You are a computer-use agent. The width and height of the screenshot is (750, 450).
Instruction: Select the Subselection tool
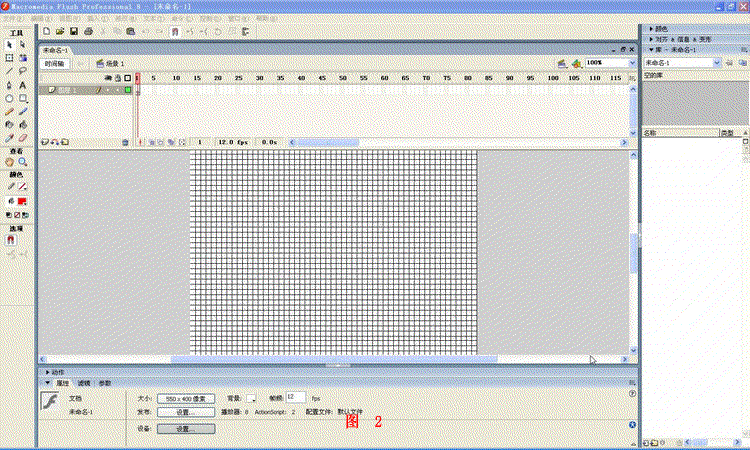[x=22, y=44]
